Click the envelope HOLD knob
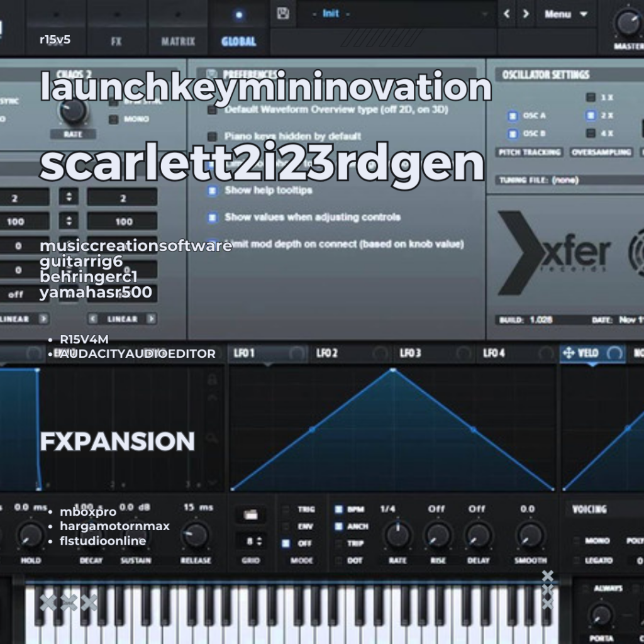This screenshot has width=644, height=644. coord(30,536)
